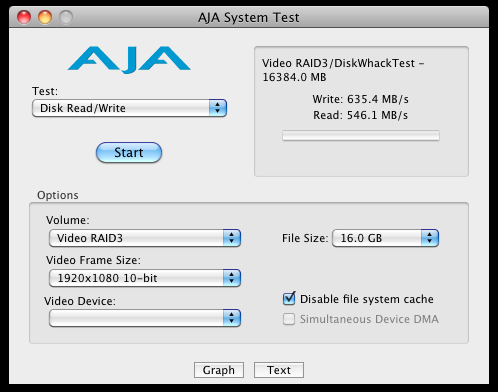The image size is (498, 392).
Task: Click the Write speed result text
Action: (361, 99)
